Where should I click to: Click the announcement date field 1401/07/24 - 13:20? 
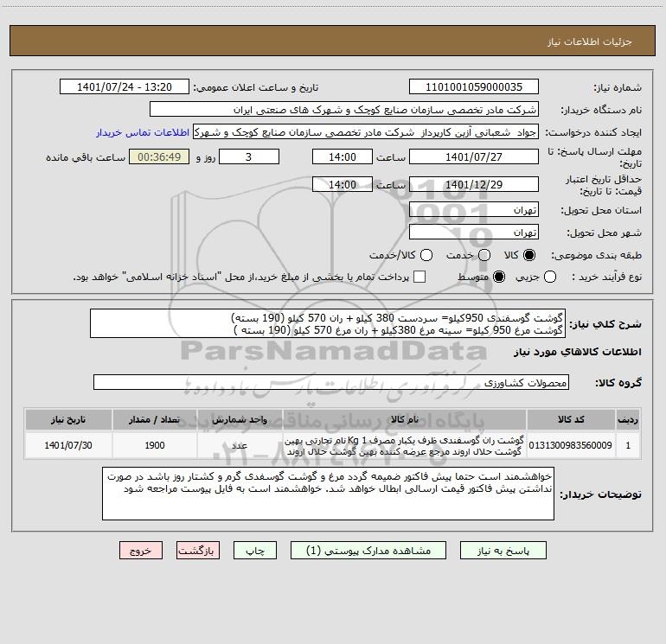point(125,87)
